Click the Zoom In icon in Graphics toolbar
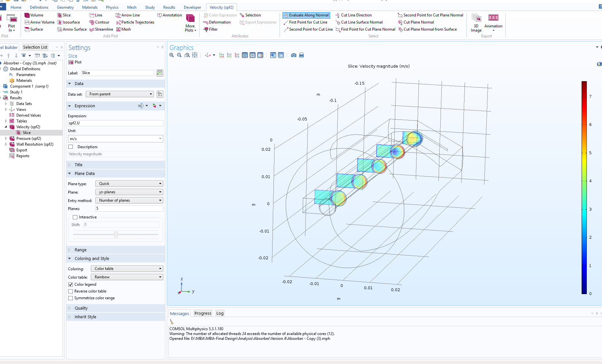Image resolution: width=602 pixels, height=364 pixels. pyautogui.click(x=172, y=55)
